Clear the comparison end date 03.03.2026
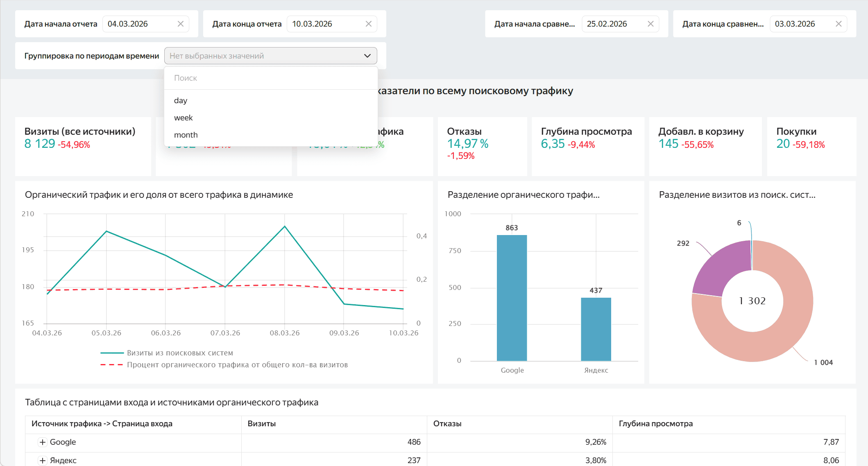The height and width of the screenshot is (466, 868). click(838, 24)
